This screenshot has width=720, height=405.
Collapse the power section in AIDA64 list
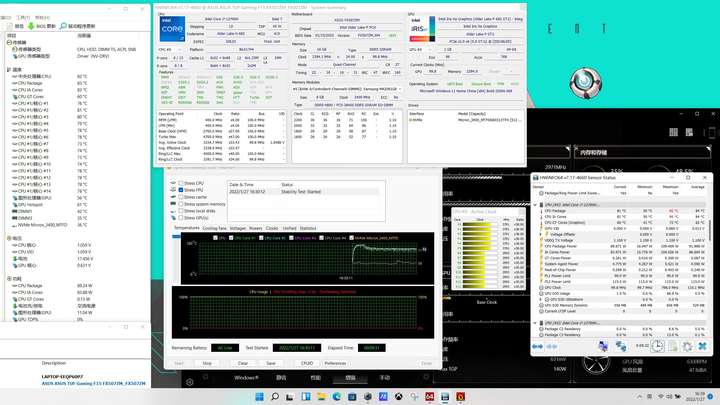(9, 279)
